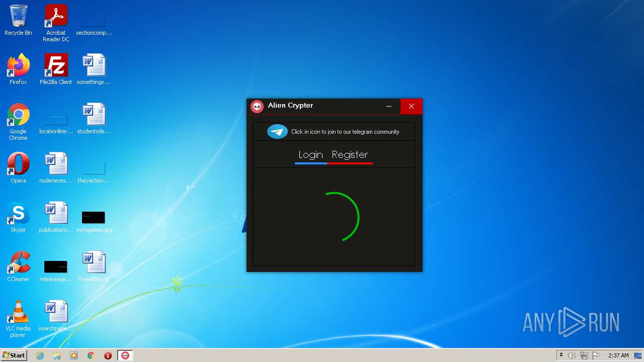Screen dimensions: 644x362
Task: Show hidden system tray icons
Action: point(561,355)
